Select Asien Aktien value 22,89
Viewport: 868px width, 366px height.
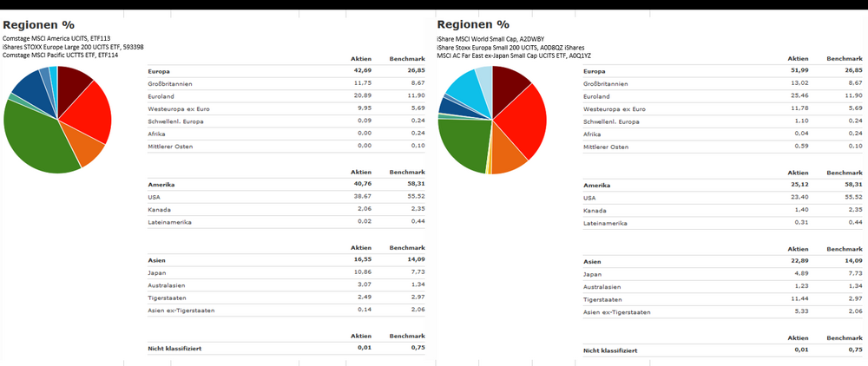pos(800,262)
